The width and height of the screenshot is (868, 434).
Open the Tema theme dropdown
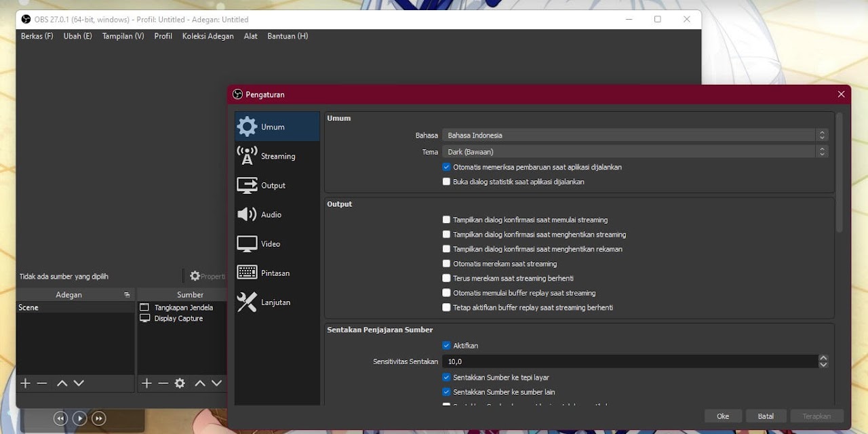[635, 152]
